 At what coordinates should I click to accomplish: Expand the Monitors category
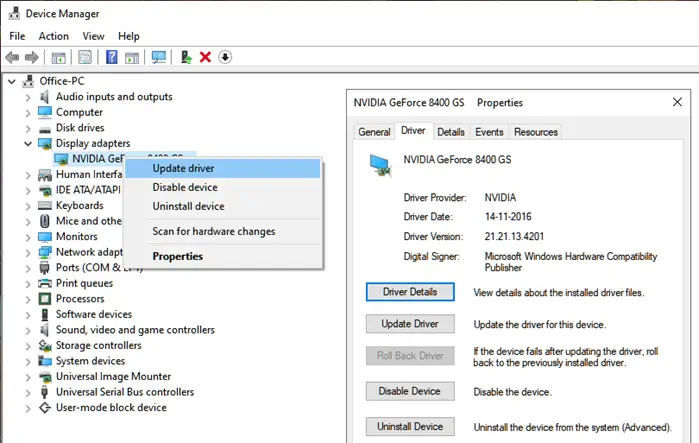[28, 237]
